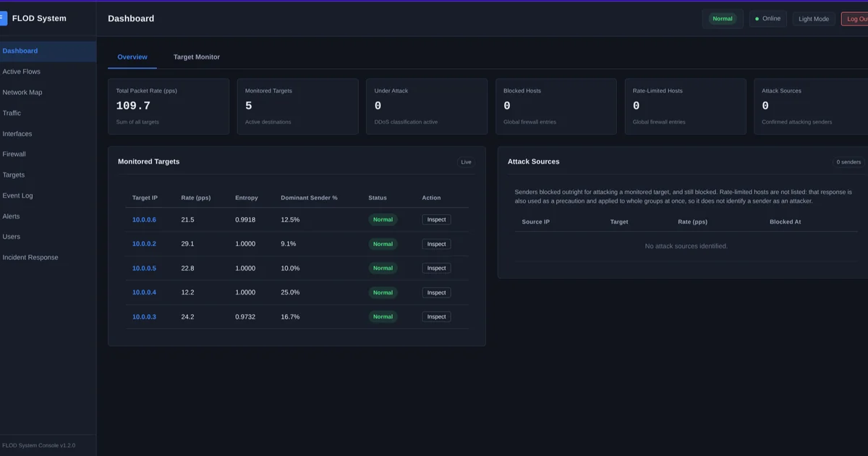Screen dimensions: 868x456
Task: Click the Normal status badge for 10.0.0.5
Action: (383, 269)
